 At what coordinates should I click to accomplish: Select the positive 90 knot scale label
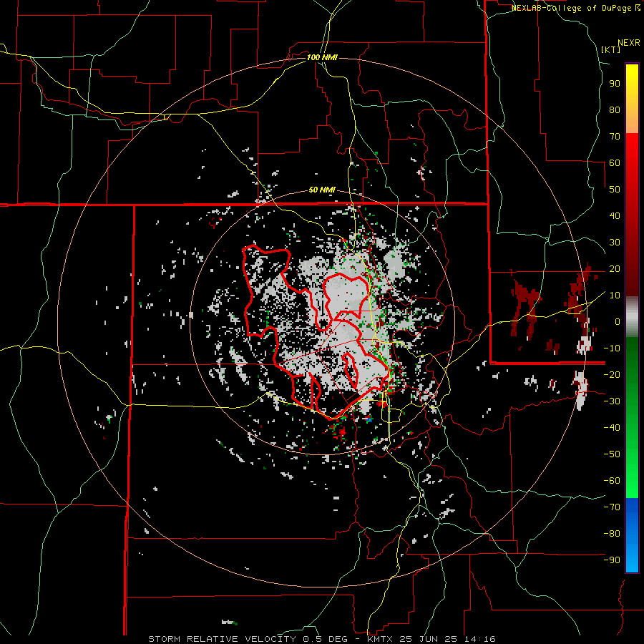coord(615,84)
